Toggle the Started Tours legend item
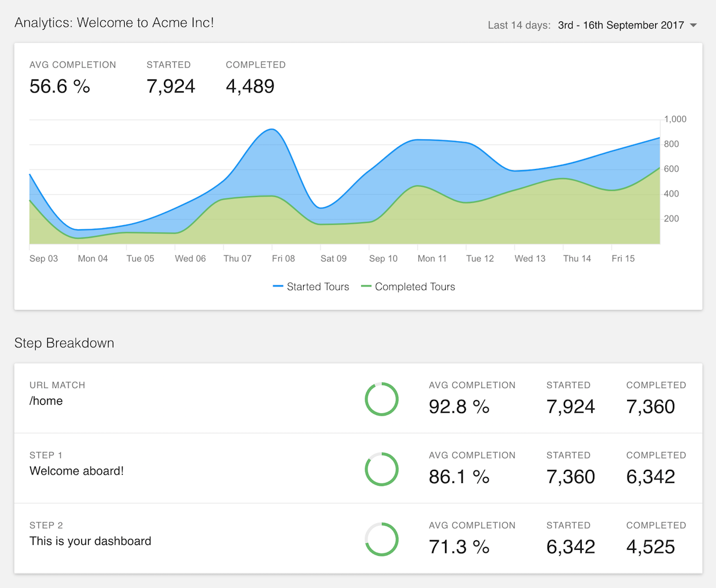716x588 pixels. click(311, 287)
